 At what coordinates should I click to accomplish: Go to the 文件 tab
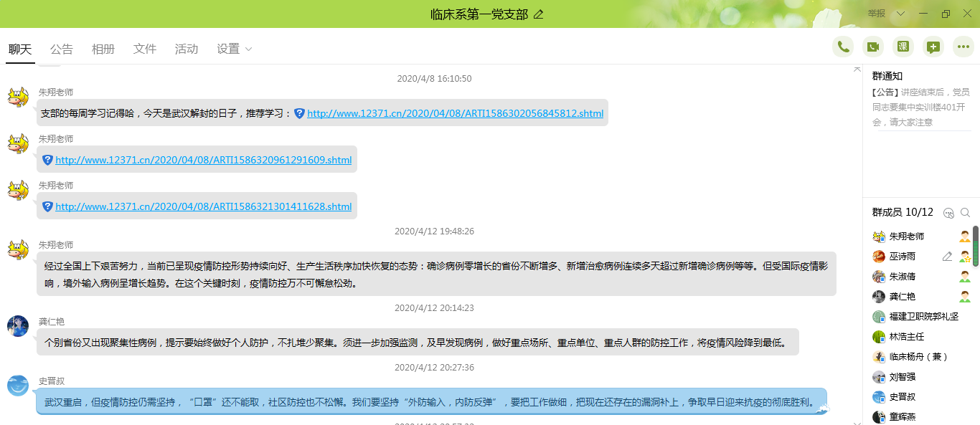point(145,49)
